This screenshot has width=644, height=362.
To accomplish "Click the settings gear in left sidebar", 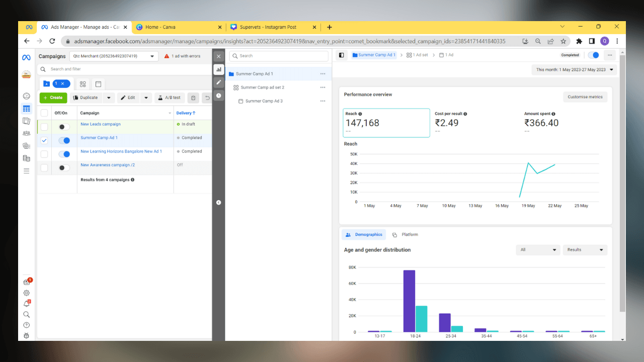I will (x=26, y=293).
